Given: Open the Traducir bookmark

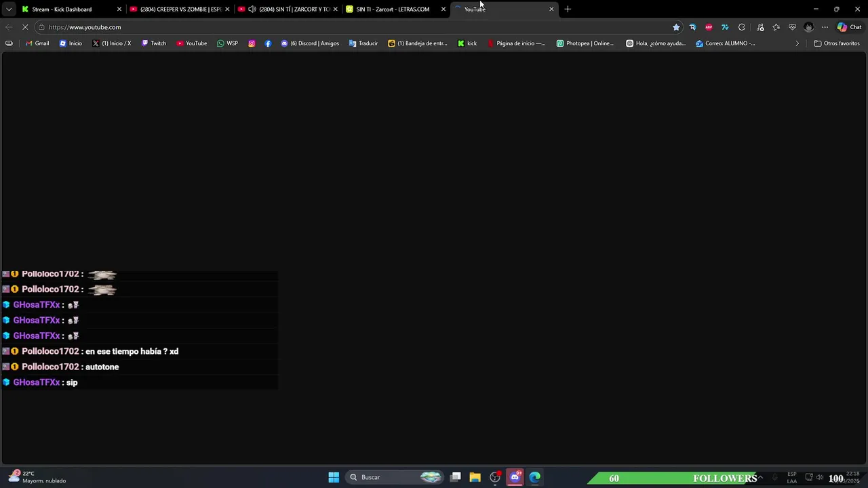Looking at the screenshot, I should pyautogui.click(x=363, y=43).
